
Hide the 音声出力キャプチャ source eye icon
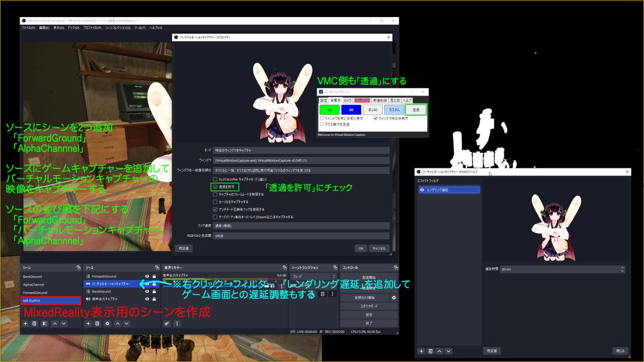147,299
